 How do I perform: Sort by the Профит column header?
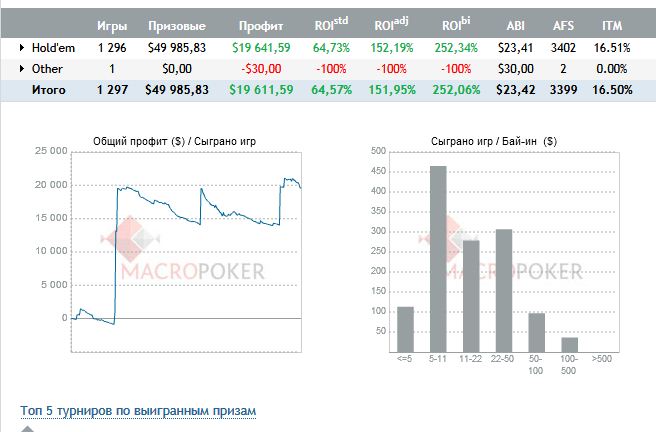(x=261, y=25)
